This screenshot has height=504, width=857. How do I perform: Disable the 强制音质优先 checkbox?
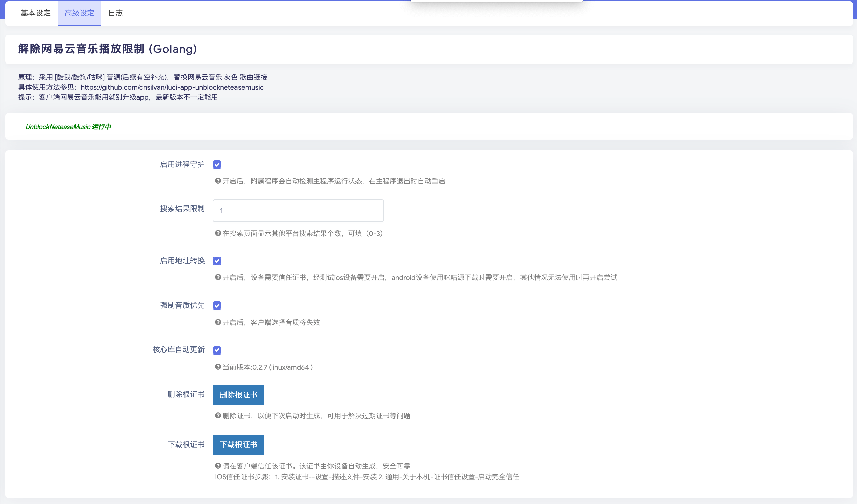coord(217,306)
